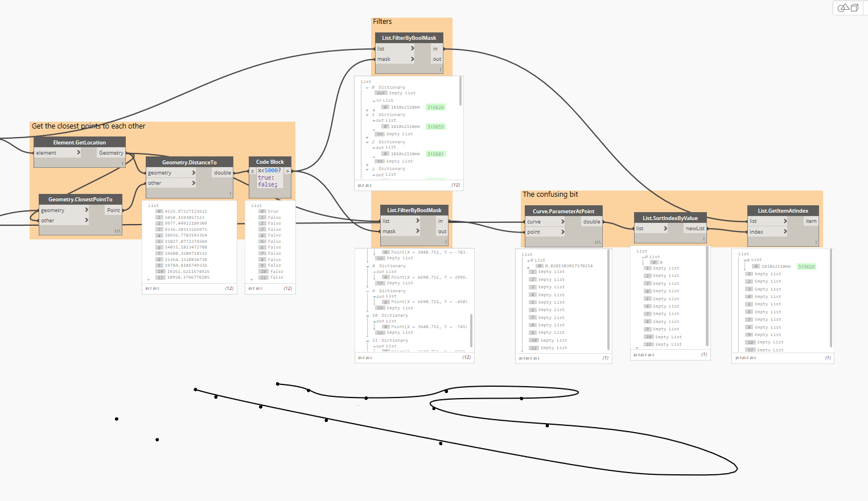868x501 pixels.
Task: Click the Code Block output port arrow
Action: [x=287, y=171]
